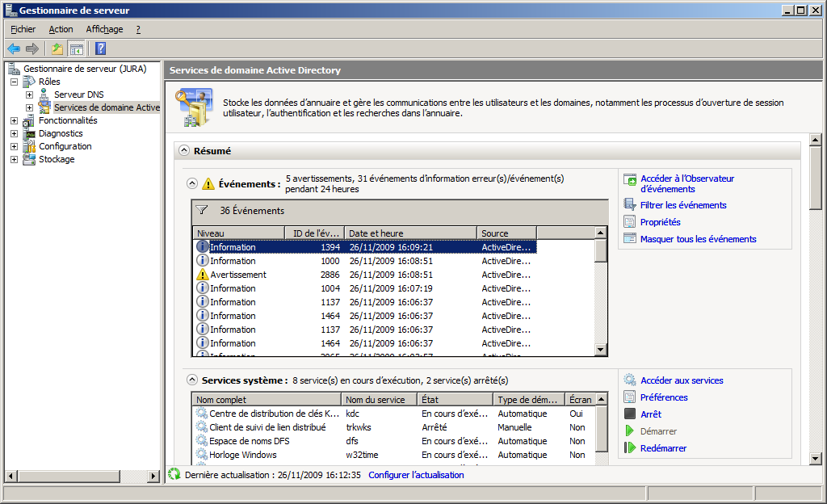Image resolution: width=827 pixels, height=504 pixels.
Task: Open the Affichage menu
Action: [x=104, y=29]
